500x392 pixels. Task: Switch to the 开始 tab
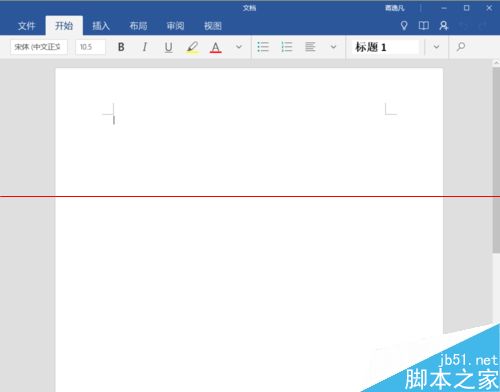pos(64,26)
